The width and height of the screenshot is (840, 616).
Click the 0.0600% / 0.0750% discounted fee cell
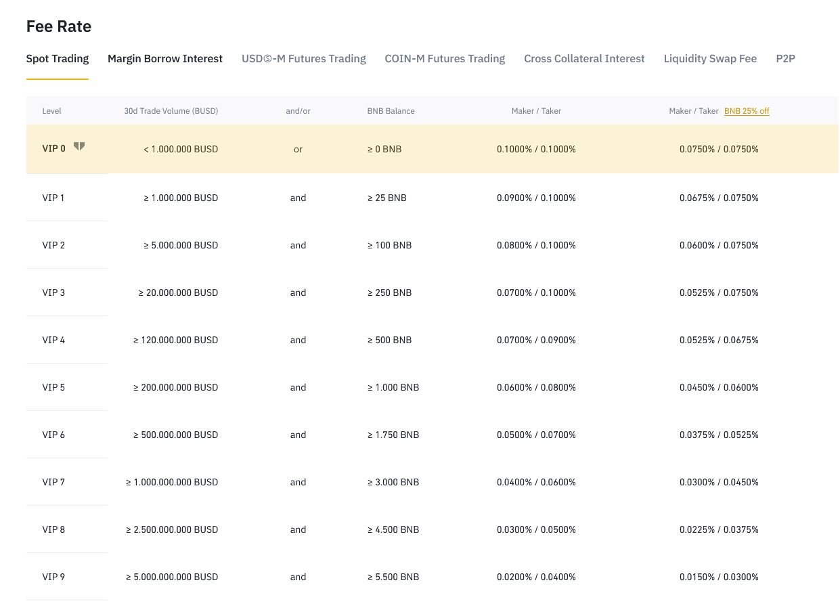tap(719, 245)
